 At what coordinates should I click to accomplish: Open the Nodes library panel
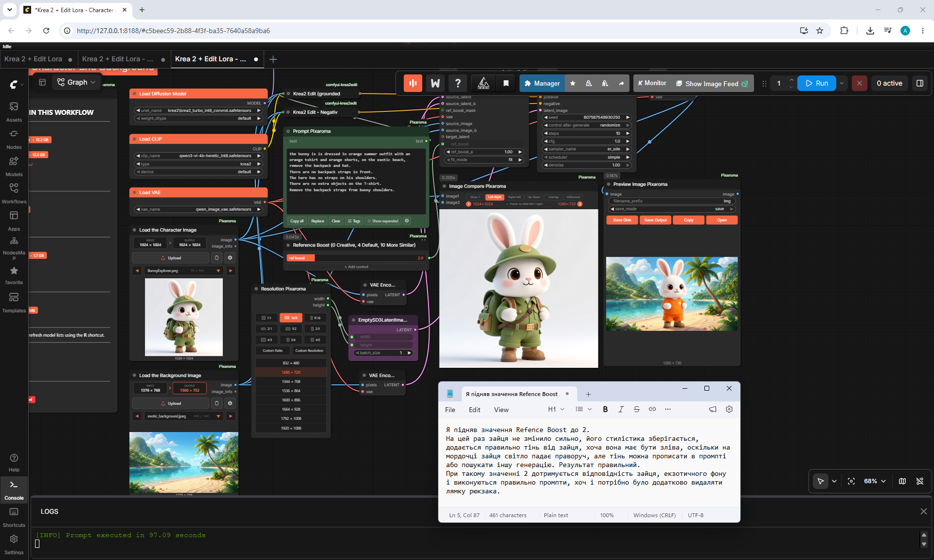(14, 139)
